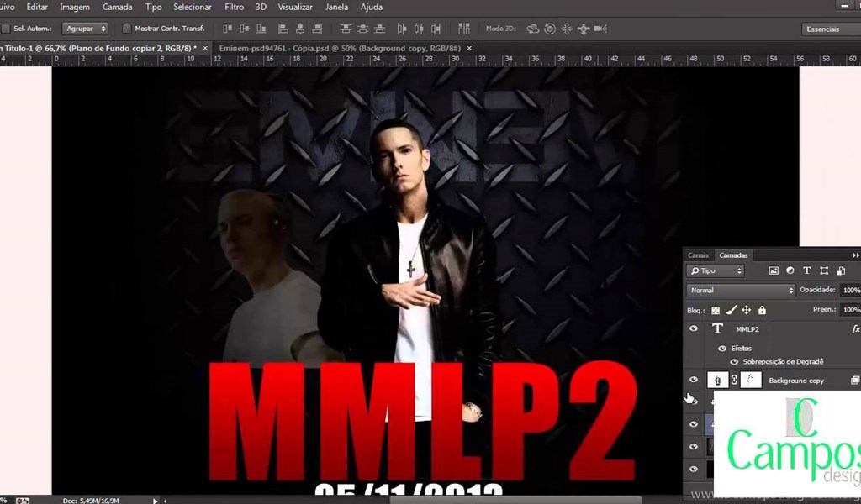Open the Visualizar menu

point(295,7)
